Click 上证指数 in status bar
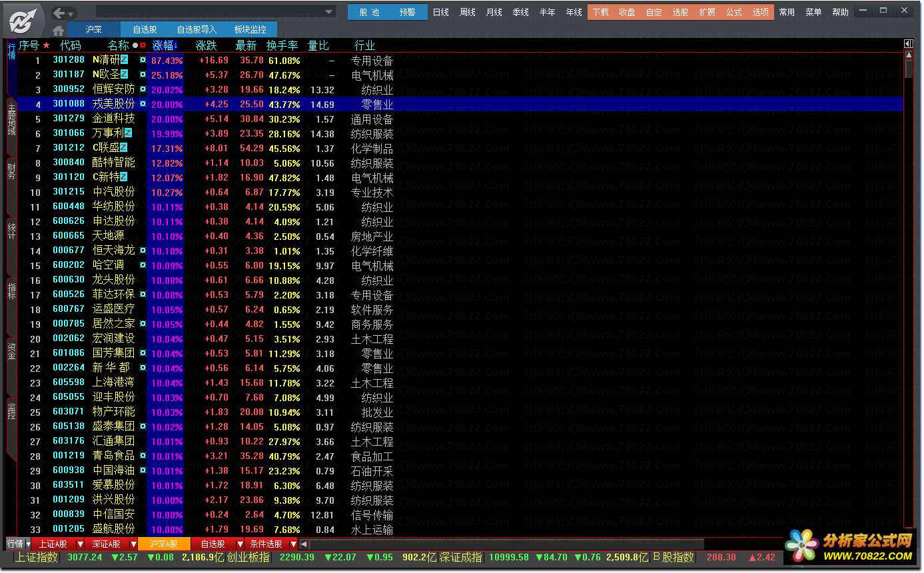 click(37, 557)
